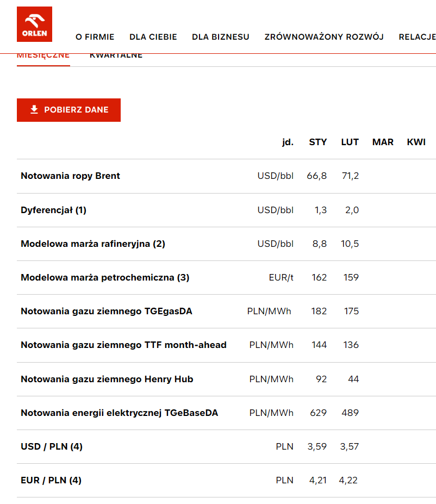Select Dyferencjał January value 1,3

click(321, 210)
